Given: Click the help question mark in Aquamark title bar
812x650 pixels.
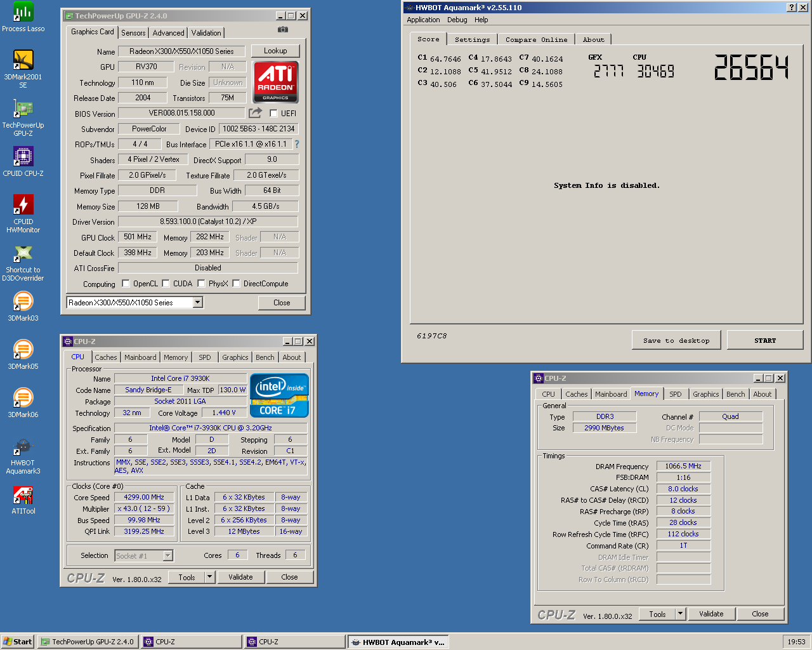Looking at the screenshot, I should (x=791, y=8).
